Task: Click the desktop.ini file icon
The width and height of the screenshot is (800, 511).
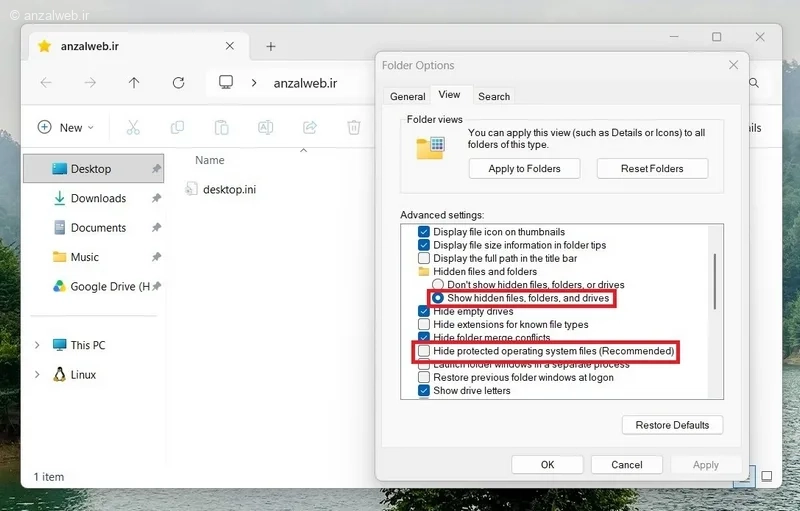Action: (191, 189)
